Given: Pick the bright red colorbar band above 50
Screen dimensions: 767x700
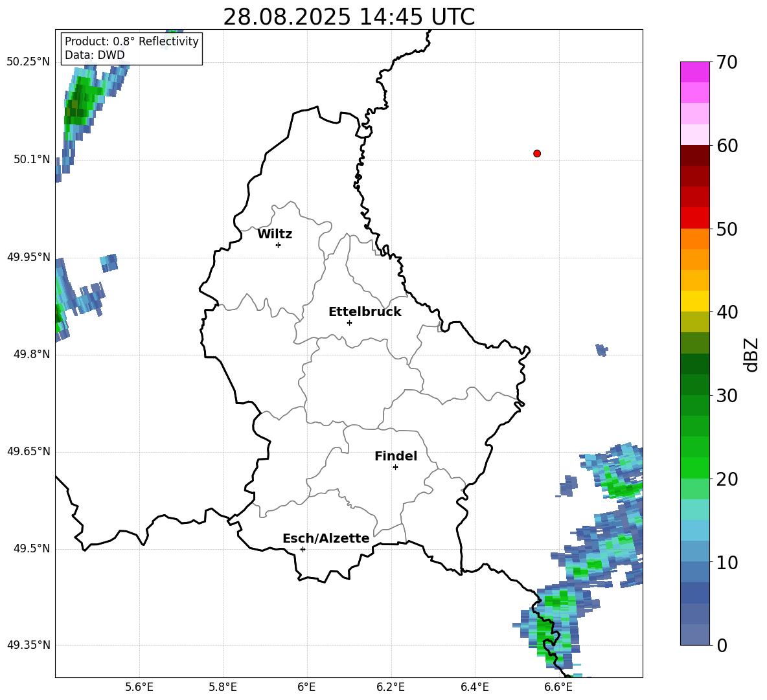Looking at the screenshot, I should click(x=694, y=218).
